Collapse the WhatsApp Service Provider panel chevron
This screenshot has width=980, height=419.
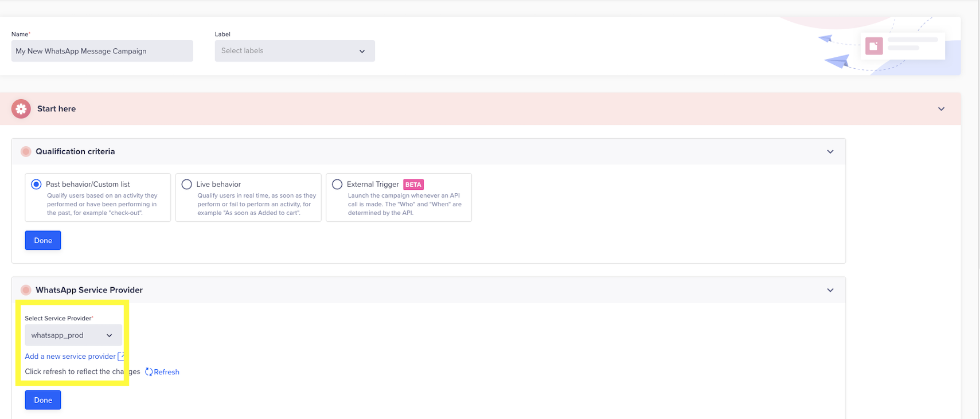tap(830, 290)
